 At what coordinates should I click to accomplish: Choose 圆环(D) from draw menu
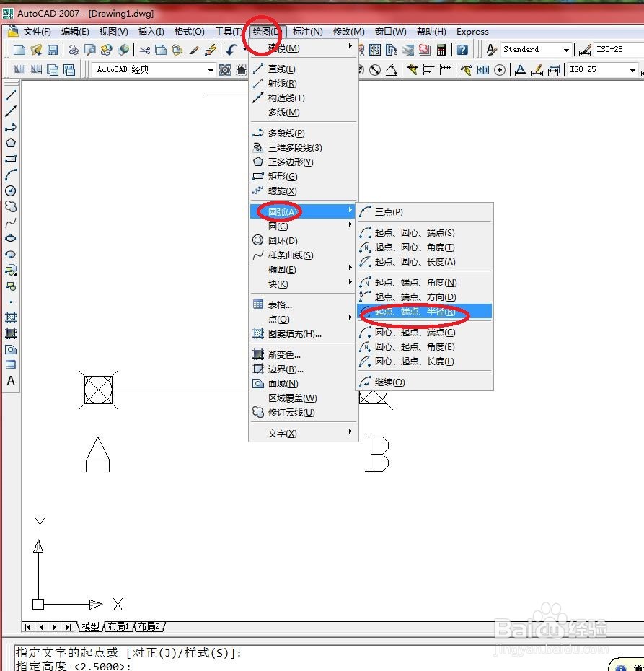click(x=303, y=240)
